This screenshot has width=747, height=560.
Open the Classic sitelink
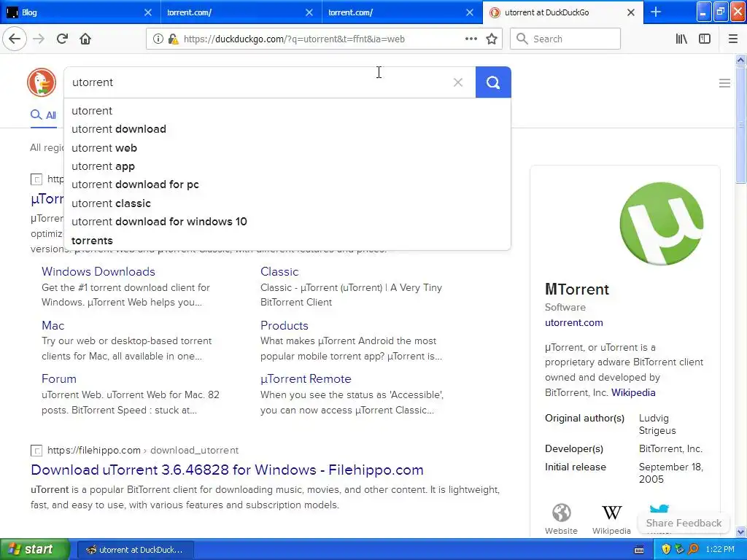[x=279, y=271]
